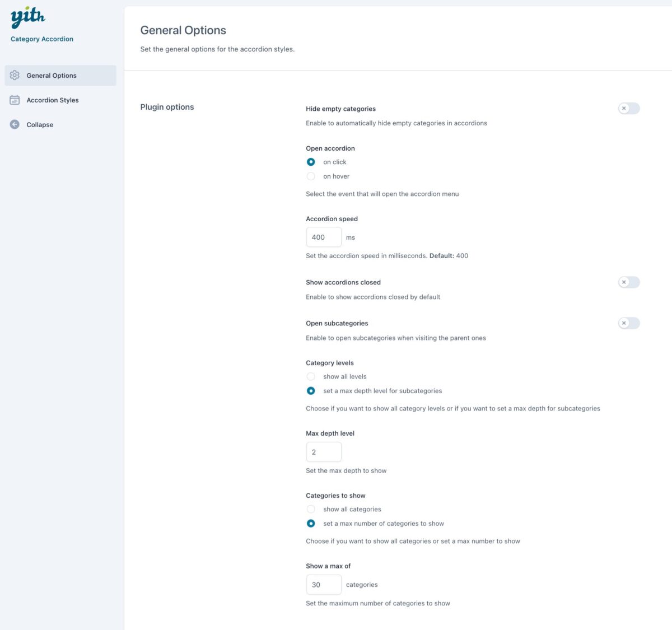Click the YITH logo

27,17
